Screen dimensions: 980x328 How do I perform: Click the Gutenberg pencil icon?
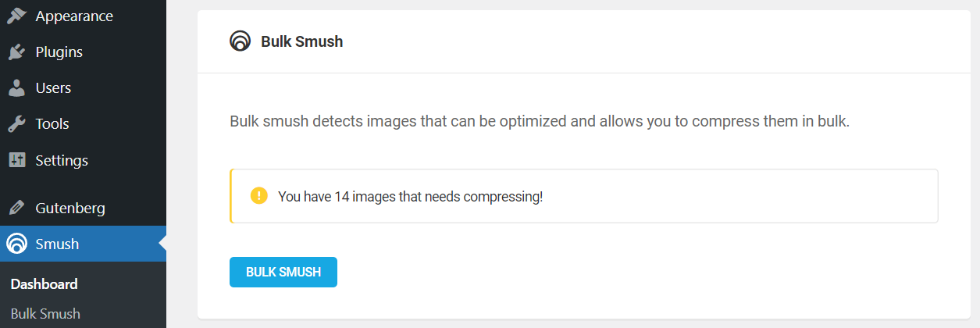[x=16, y=209]
